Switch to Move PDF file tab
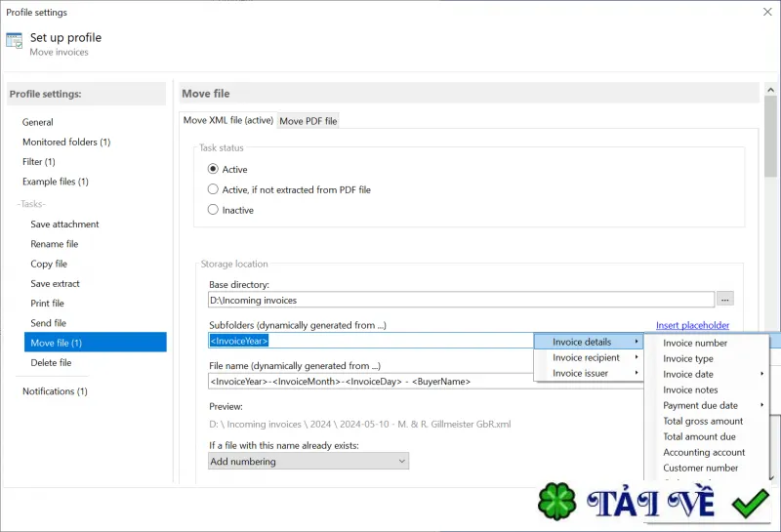Viewport: 781px width, 532px height. pyautogui.click(x=308, y=121)
